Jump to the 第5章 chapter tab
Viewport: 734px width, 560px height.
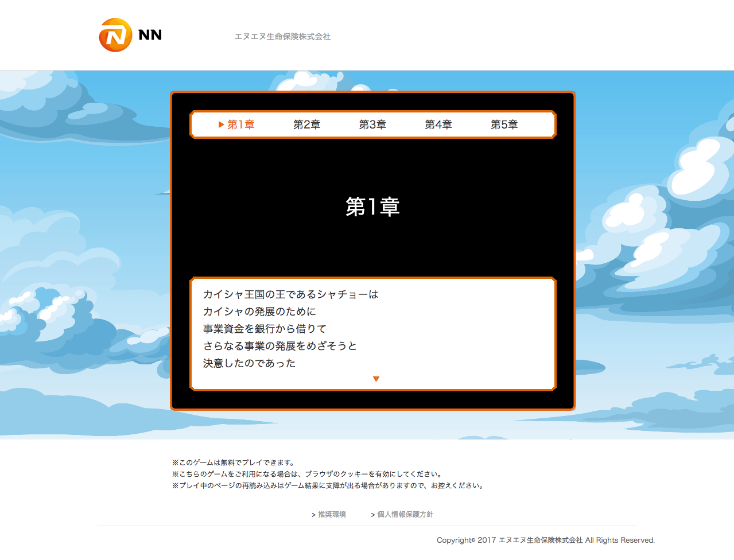click(x=504, y=125)
